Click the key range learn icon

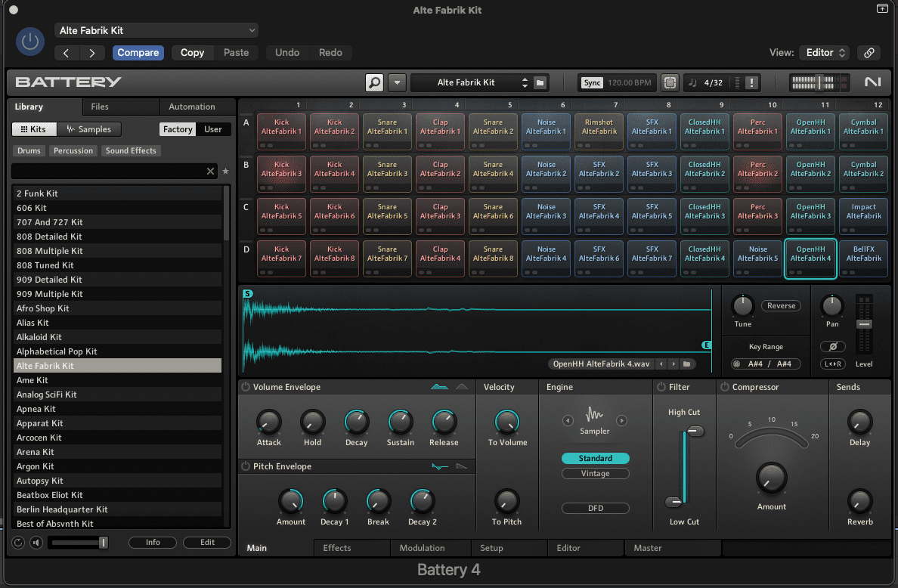(736, 364)
